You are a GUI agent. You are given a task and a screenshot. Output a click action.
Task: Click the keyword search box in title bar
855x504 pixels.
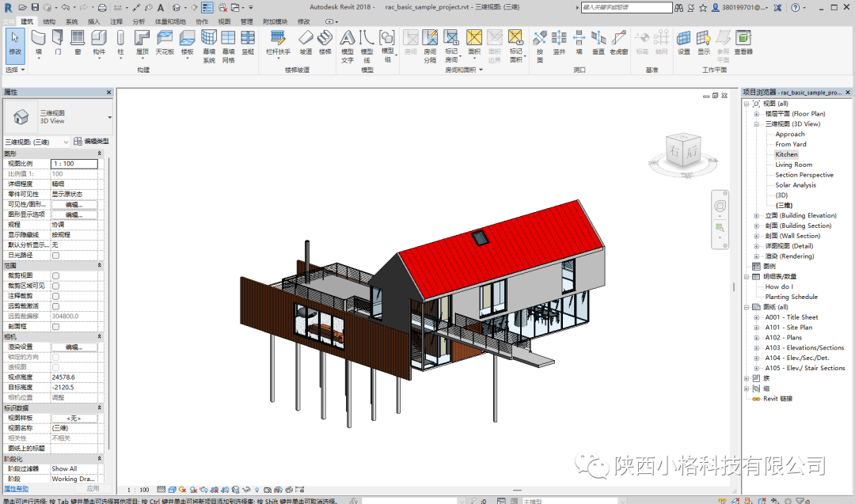pos(626,8)
